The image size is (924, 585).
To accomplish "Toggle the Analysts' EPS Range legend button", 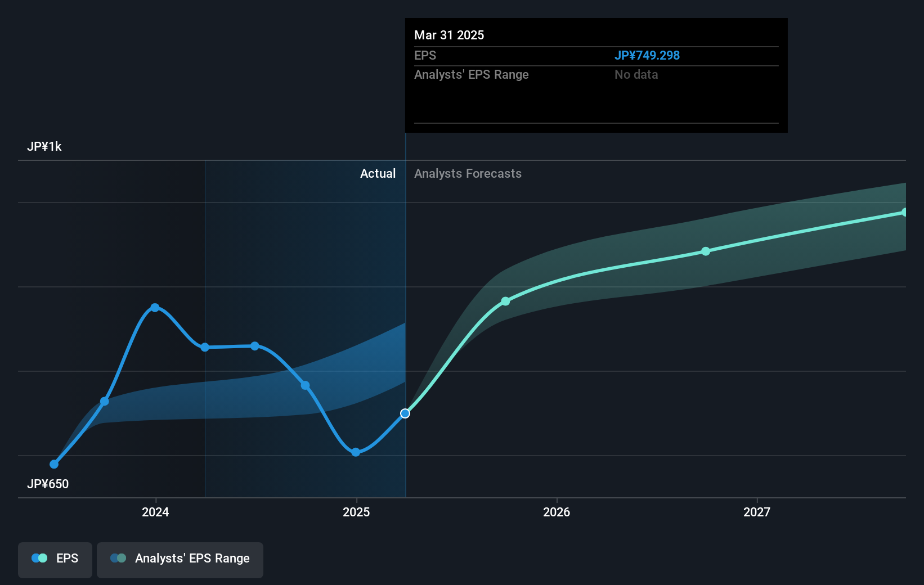I will click(180, 560).
